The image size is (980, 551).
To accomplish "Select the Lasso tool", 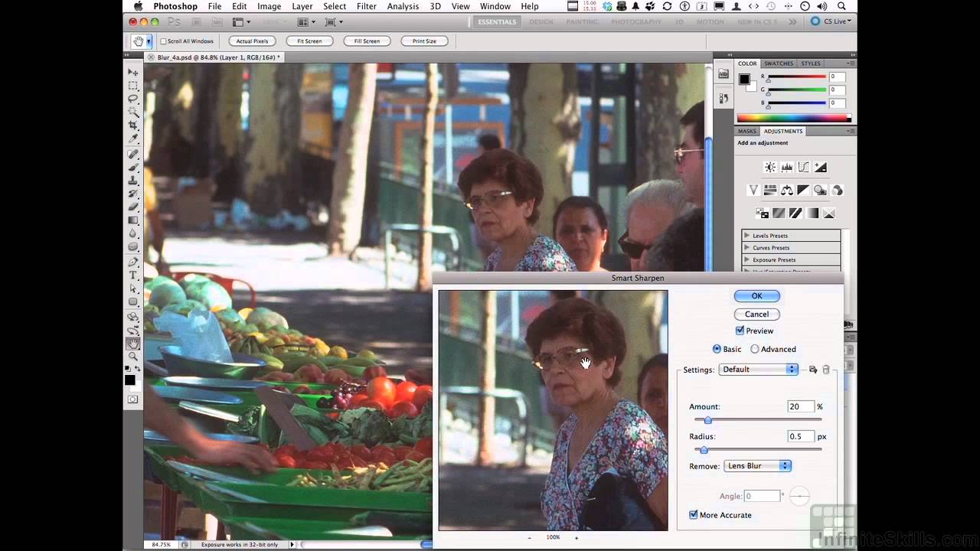I will click(133, 99).
